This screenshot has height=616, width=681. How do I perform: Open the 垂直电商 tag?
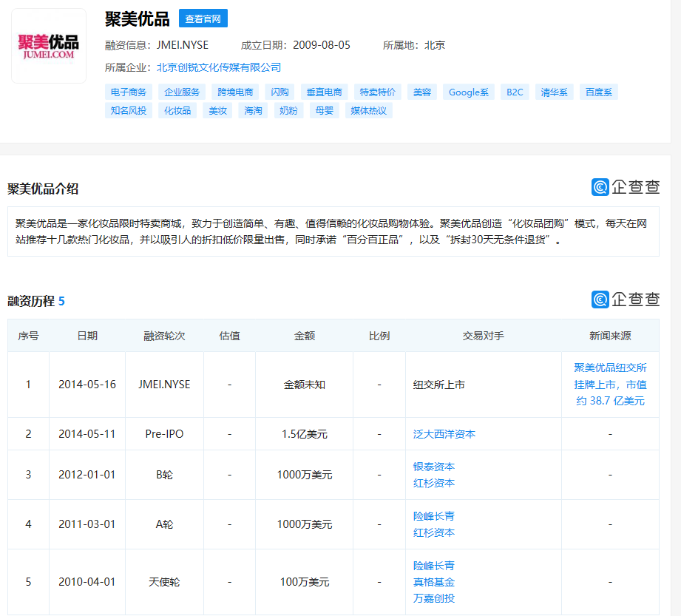(325, 92)
